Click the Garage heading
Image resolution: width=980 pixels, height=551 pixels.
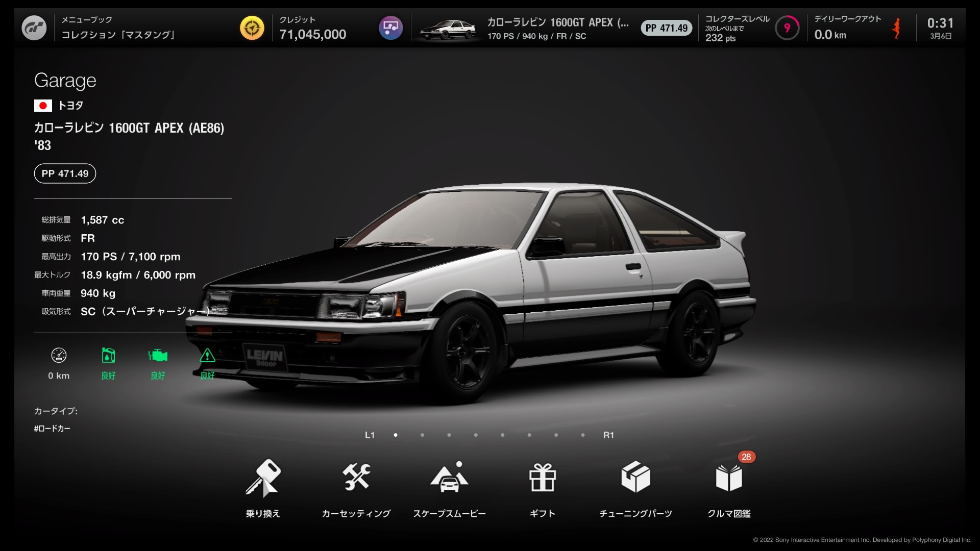pos(65,81)
